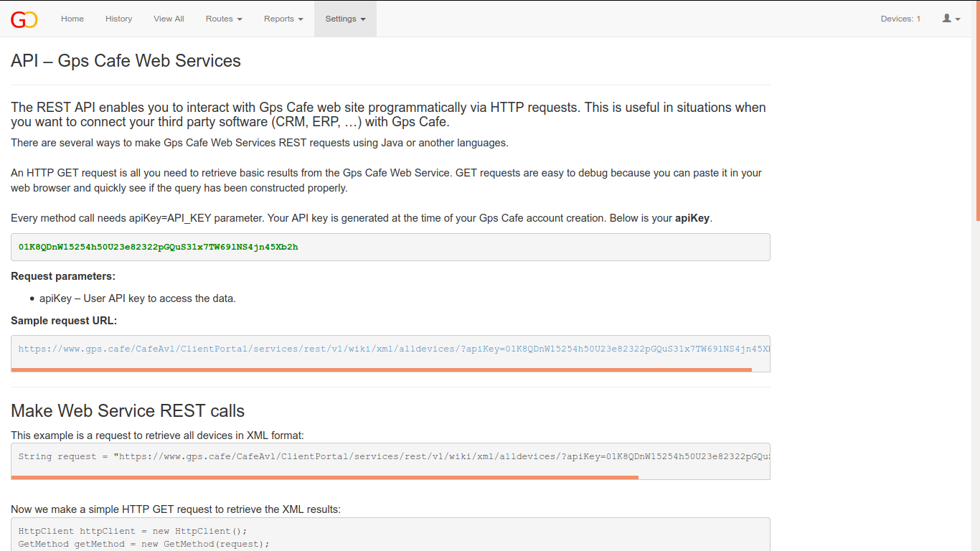Click the apiKey bullet point description
Screen dimensions: 980x551
tap(138, 298)
